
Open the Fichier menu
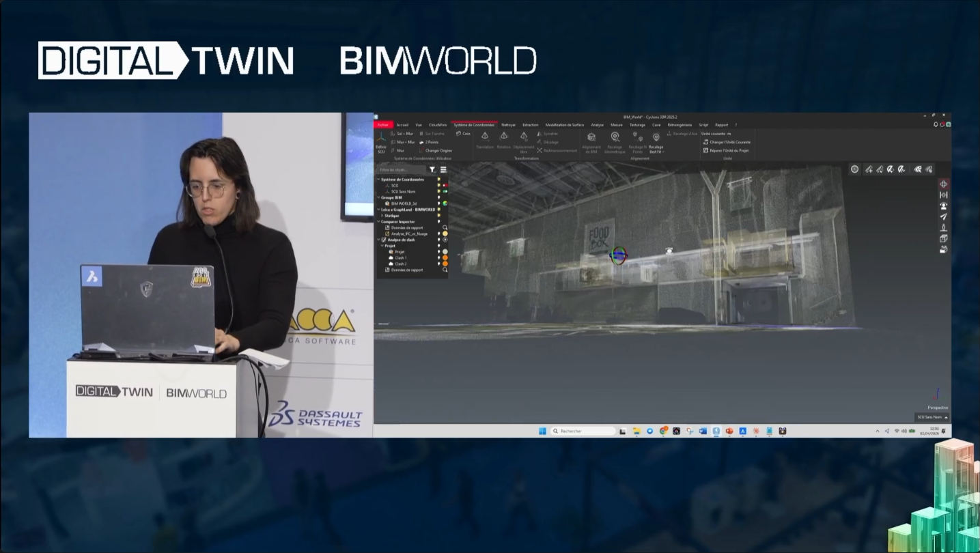[383, 125]
